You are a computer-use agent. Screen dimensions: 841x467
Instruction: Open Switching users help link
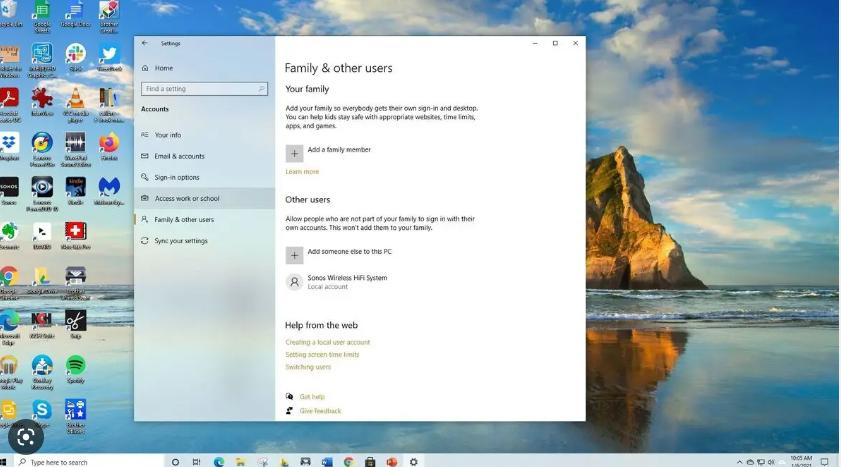(308, 367)
